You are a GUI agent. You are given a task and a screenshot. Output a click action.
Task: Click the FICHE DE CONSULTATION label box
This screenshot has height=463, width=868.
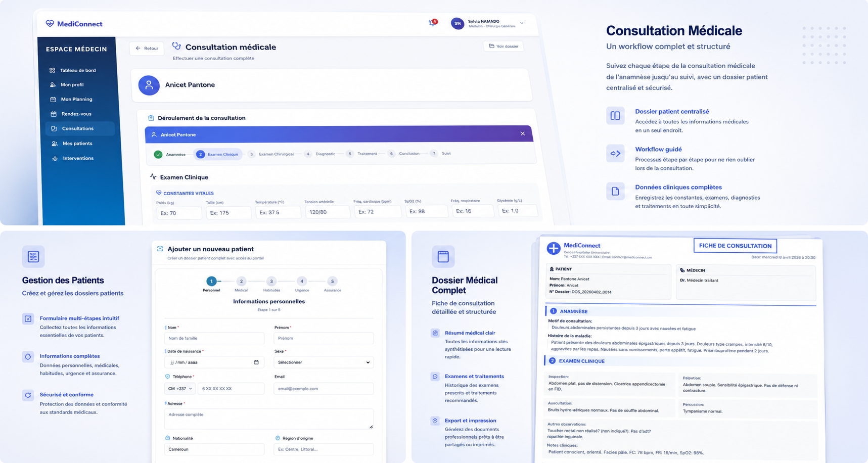coord(735,246)
